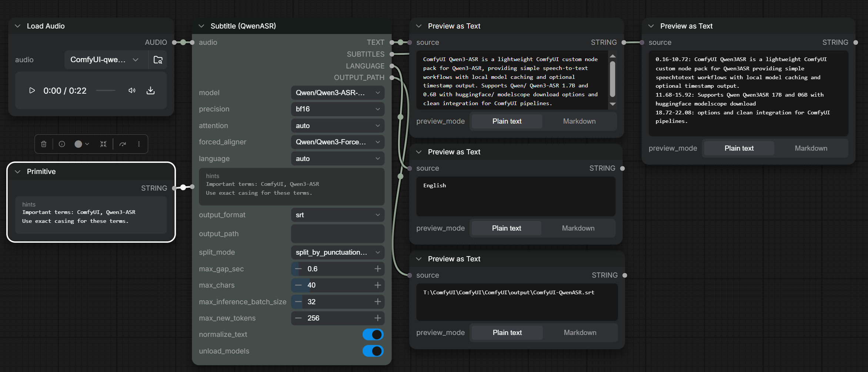Select Plain text mode in the English preview
This screenshot has height=372, width=868.
pyautogui.click(x=506, y=228)
